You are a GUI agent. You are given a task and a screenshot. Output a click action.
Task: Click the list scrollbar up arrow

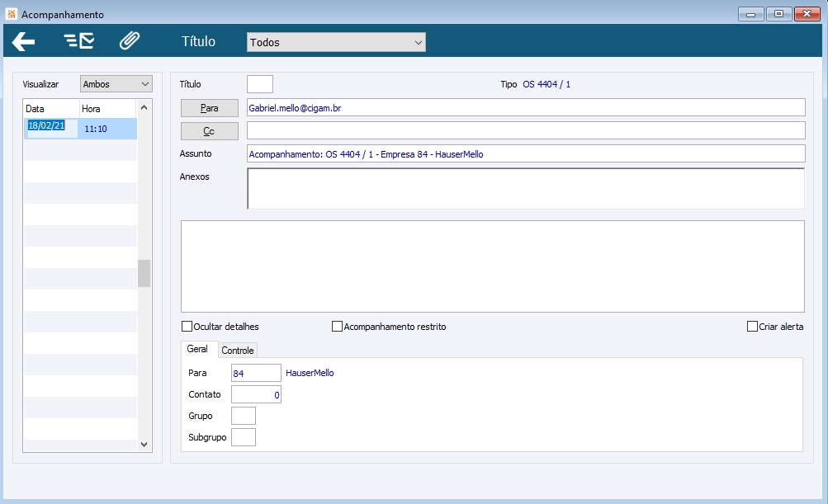point(144,108)
